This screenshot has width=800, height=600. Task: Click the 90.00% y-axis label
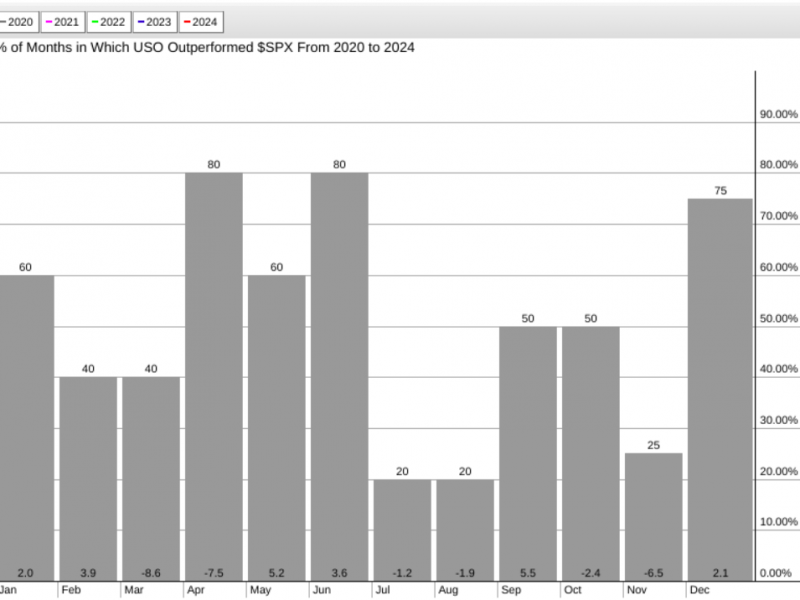point(779,114)
